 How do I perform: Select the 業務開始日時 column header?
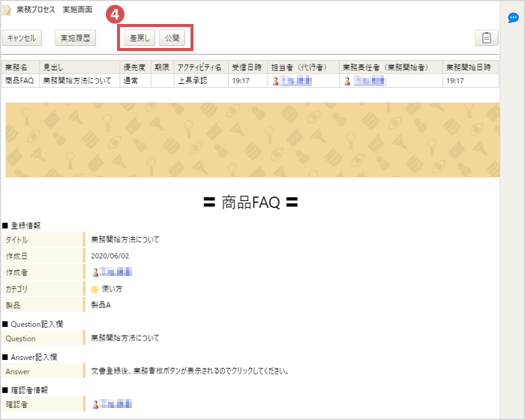tap(470, 67)
